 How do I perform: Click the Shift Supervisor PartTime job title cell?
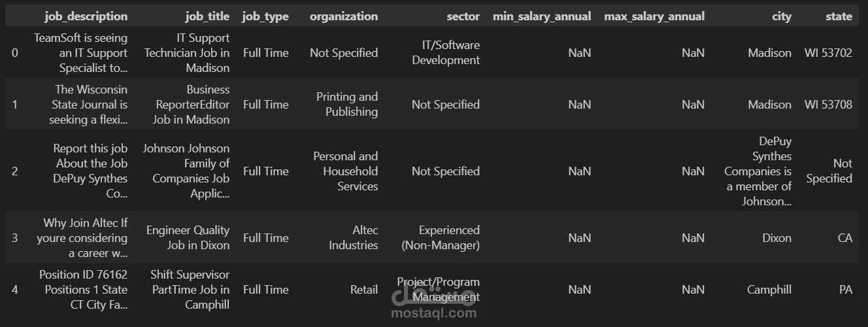pyautogui.click(x=190, y=290)
